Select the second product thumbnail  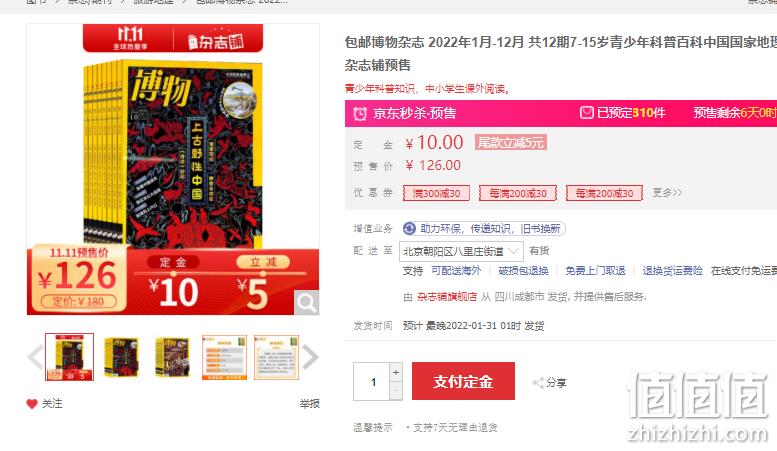121,357
